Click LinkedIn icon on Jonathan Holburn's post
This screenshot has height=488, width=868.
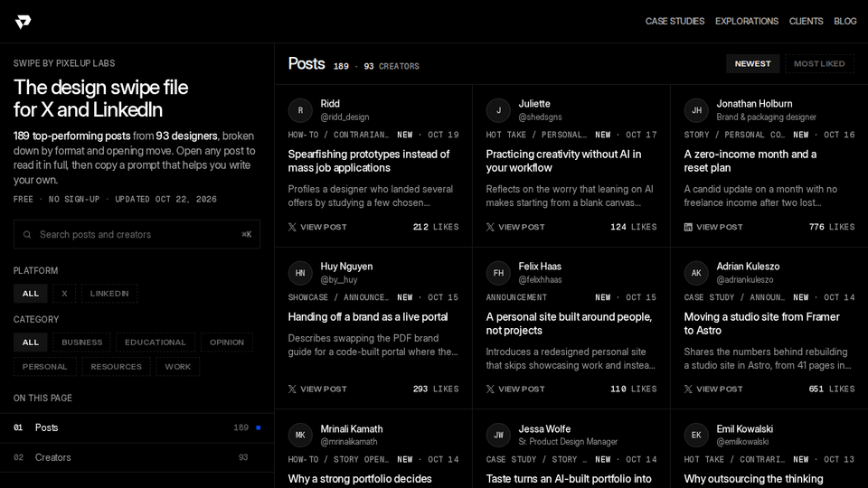point(688,227)
